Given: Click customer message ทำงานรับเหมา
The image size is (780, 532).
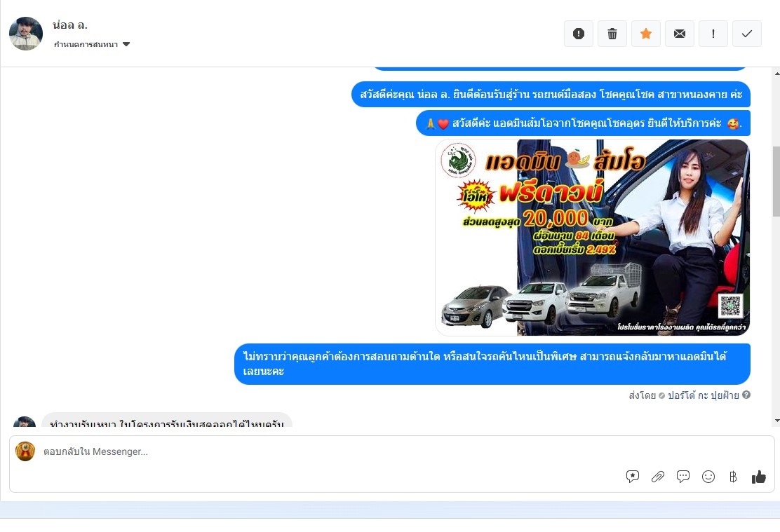Looking at the screenshot, I should (x=167, y=421).
